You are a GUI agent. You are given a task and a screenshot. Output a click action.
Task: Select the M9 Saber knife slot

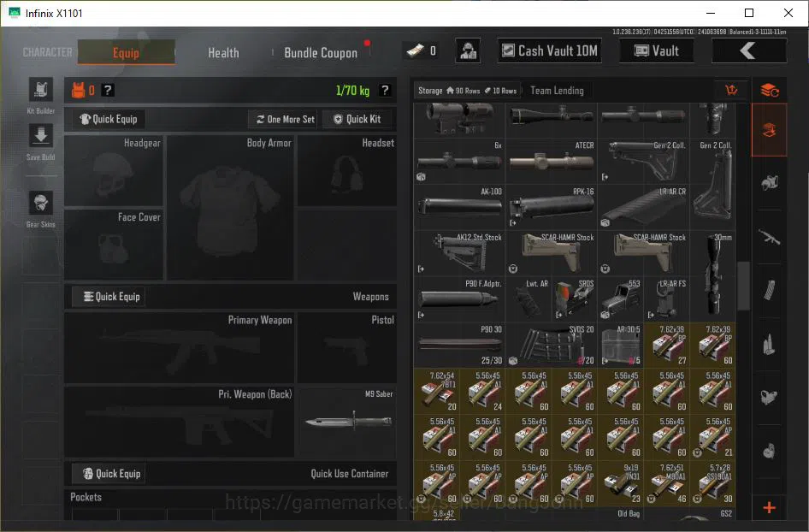tap(347, 422)
